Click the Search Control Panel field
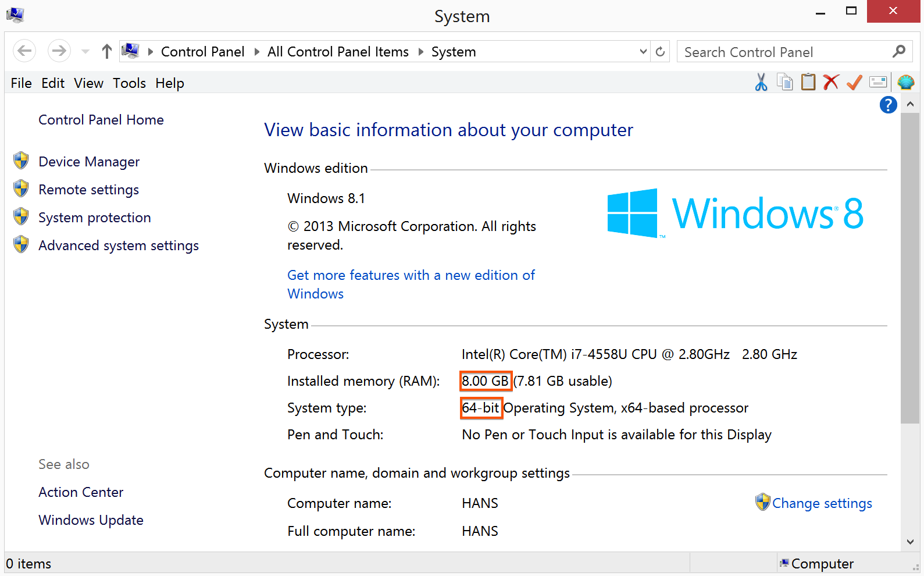 pos(785,52)
